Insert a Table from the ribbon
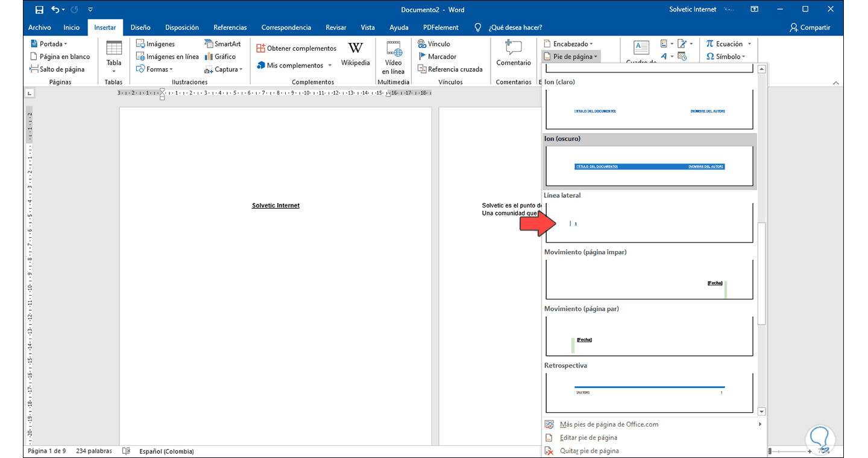 click(x=113, y=56)
